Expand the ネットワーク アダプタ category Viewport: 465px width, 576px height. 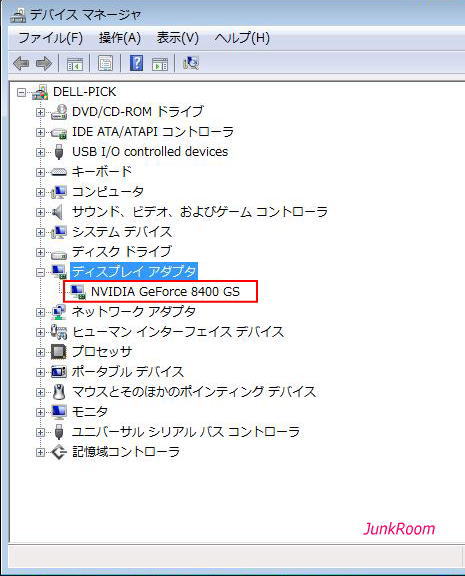(x=40, y=312)
